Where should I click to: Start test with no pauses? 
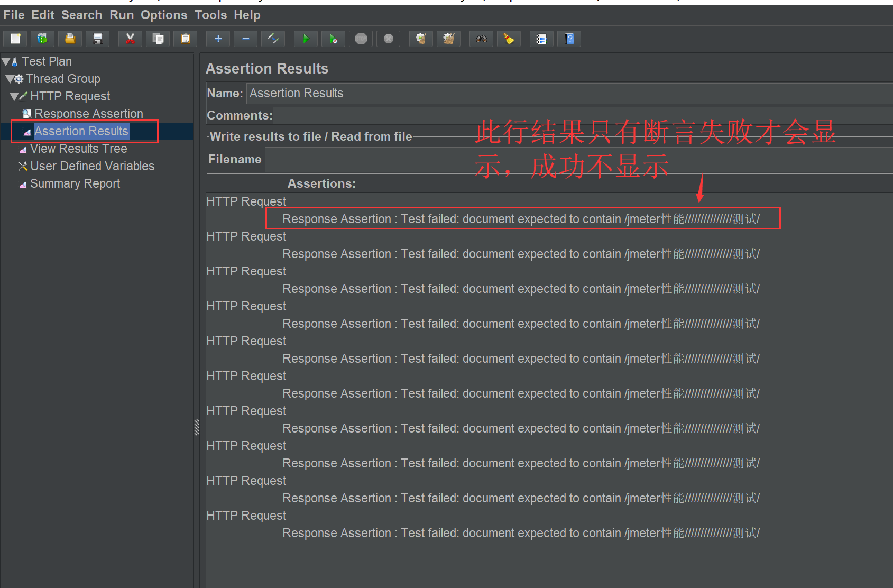[x=333, y=39]
